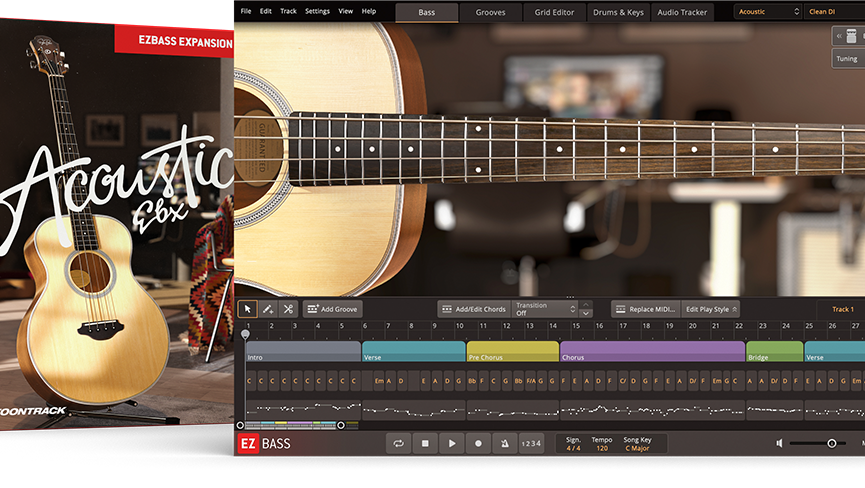Image resolution: width=865 pixels, height=488 pixels.
Task: Click the 4/4 time signature value
Action: coord(573,448)
